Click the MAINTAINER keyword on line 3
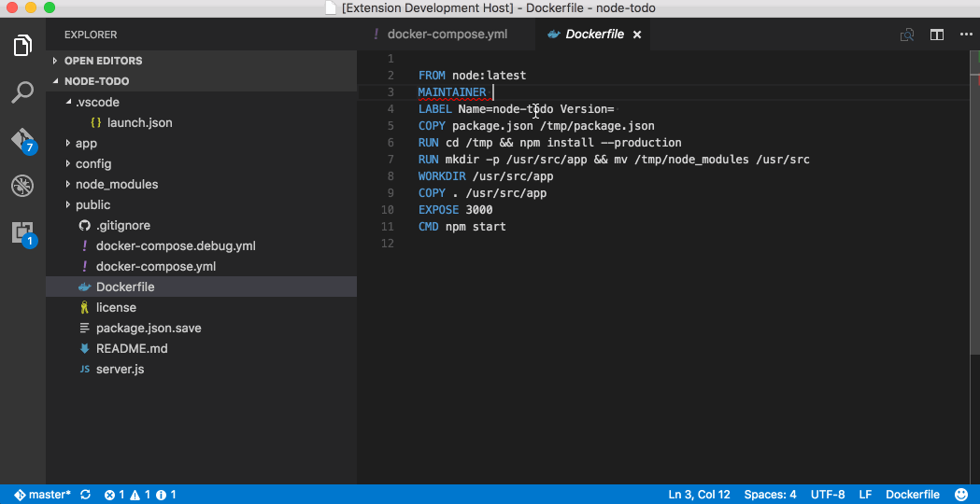This screenshot has width=980, height=504. coord(452,92)
